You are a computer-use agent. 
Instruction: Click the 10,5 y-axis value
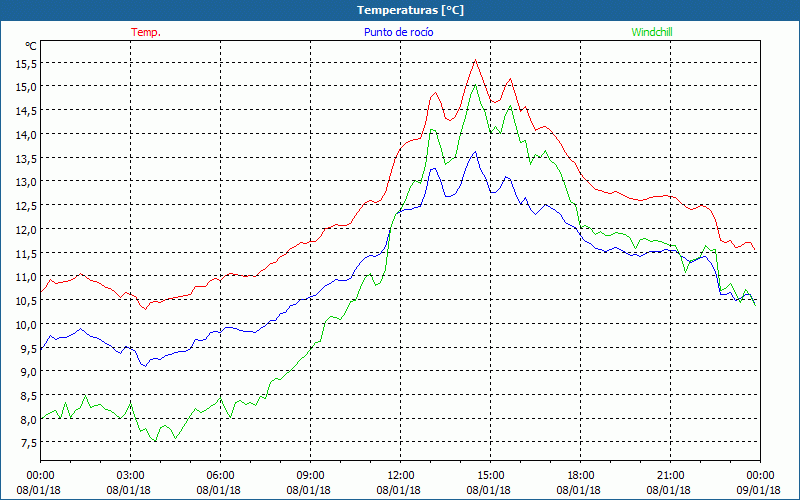27,301
